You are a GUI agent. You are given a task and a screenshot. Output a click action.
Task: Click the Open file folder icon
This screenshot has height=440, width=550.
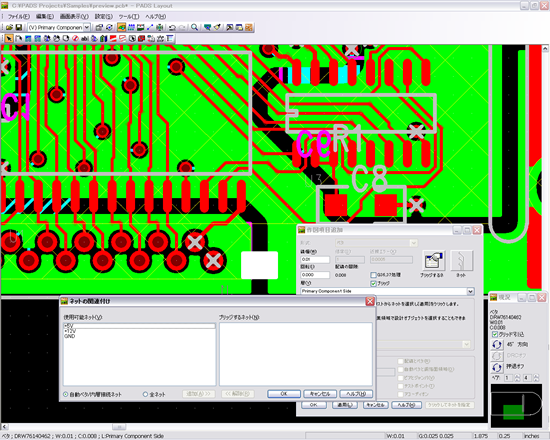tap(9, 27)
